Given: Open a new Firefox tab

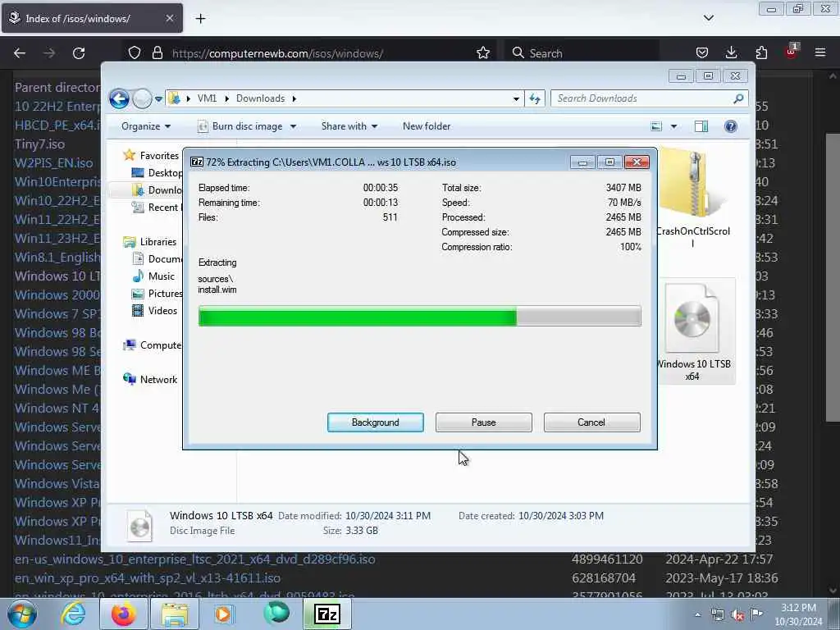Looking at the screenshot, I should click(x=200, y=19).
